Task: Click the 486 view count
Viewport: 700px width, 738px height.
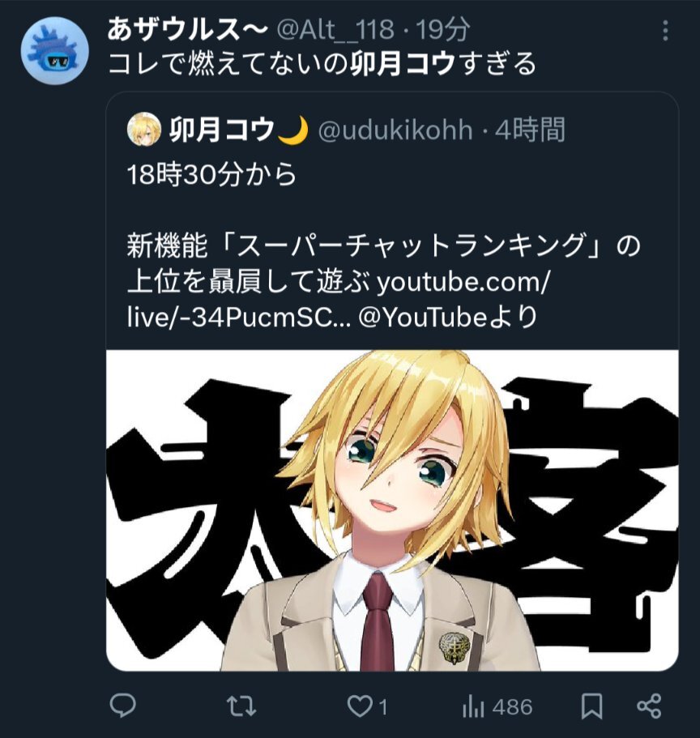Action: 512,707
